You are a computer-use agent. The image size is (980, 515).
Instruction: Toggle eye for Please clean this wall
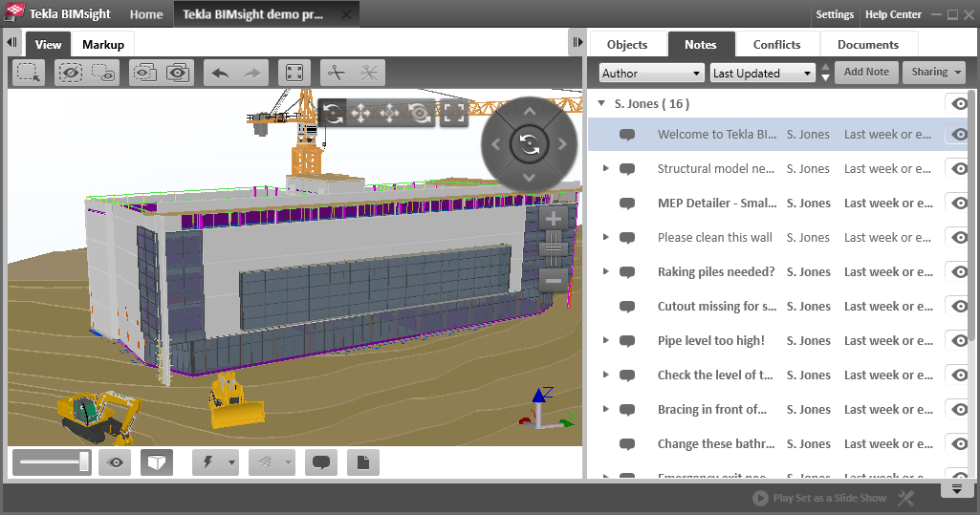(x=959, y=237)
